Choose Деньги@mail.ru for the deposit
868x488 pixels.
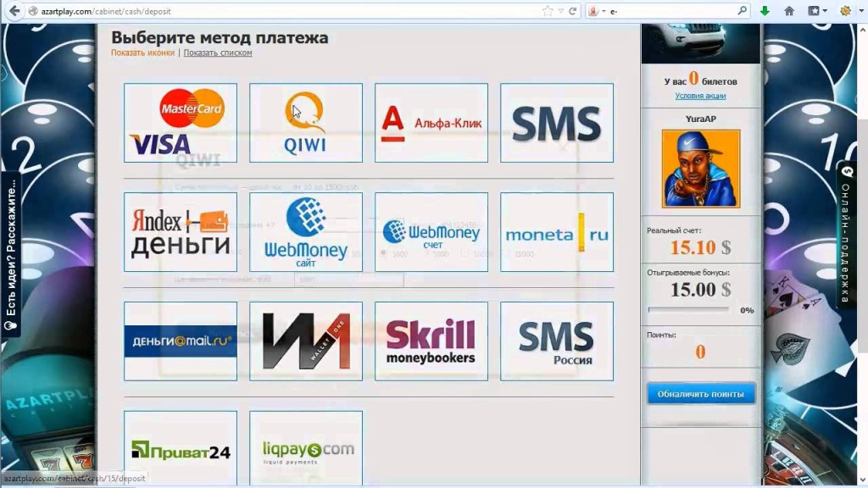coord(180,341)
